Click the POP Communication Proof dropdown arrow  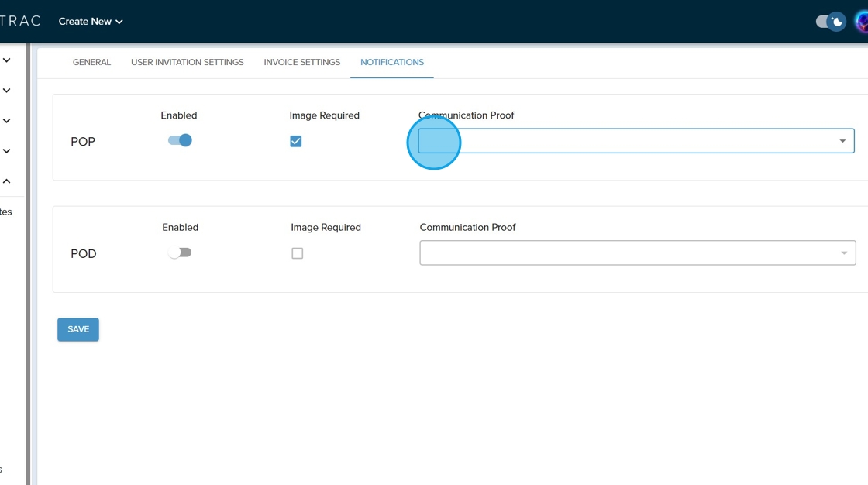tap(842, 141)
